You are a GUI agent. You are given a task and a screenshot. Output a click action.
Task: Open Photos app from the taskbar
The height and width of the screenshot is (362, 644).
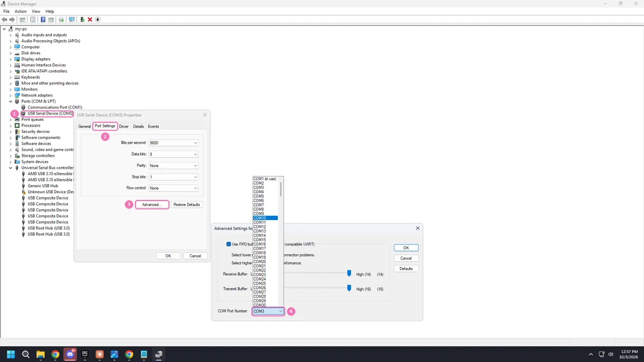[x=114, y=355]
